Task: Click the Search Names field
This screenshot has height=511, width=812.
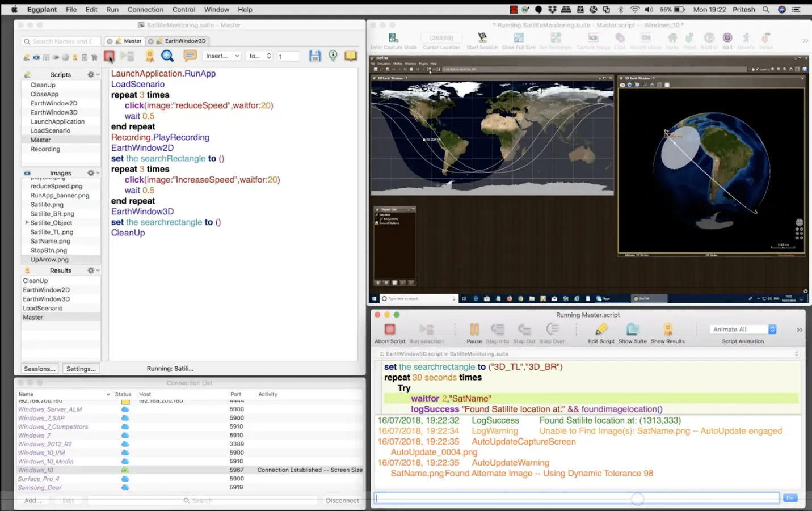Action: (61, 41)
